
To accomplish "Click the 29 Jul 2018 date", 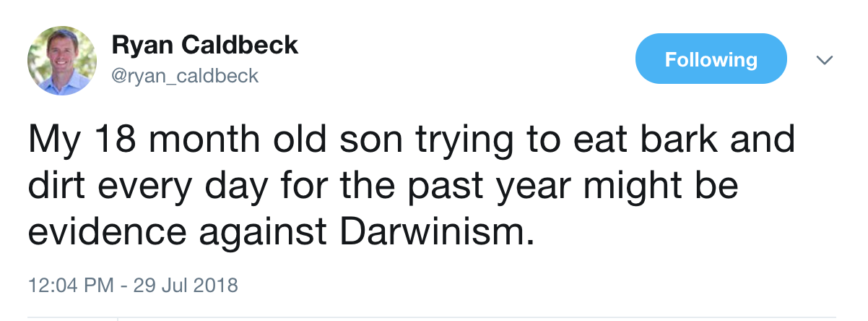I will tap(185, 284).
